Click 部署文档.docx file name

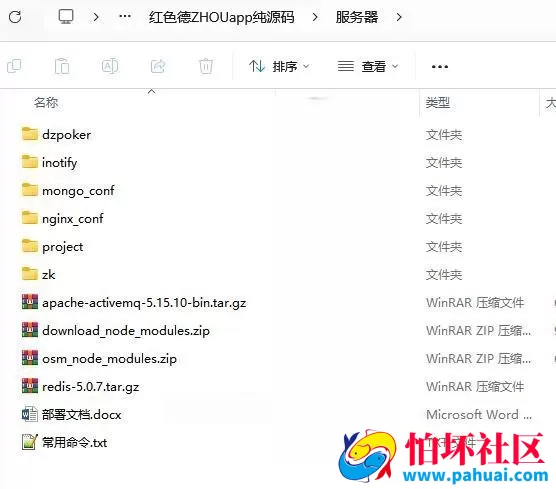(82, 415)
